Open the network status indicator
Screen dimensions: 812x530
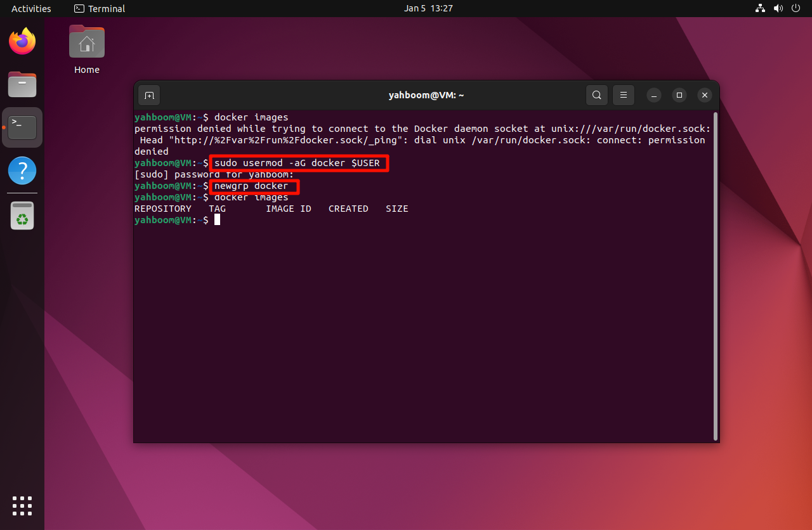760,8
